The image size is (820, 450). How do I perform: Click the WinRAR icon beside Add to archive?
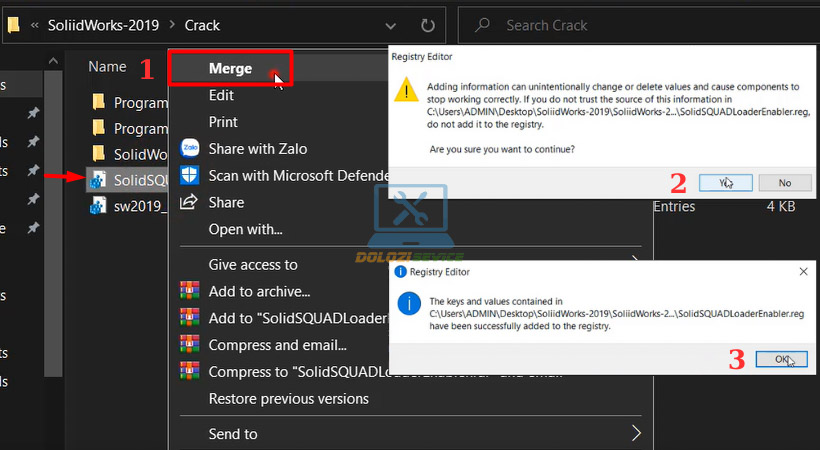[x=189, y=291]
